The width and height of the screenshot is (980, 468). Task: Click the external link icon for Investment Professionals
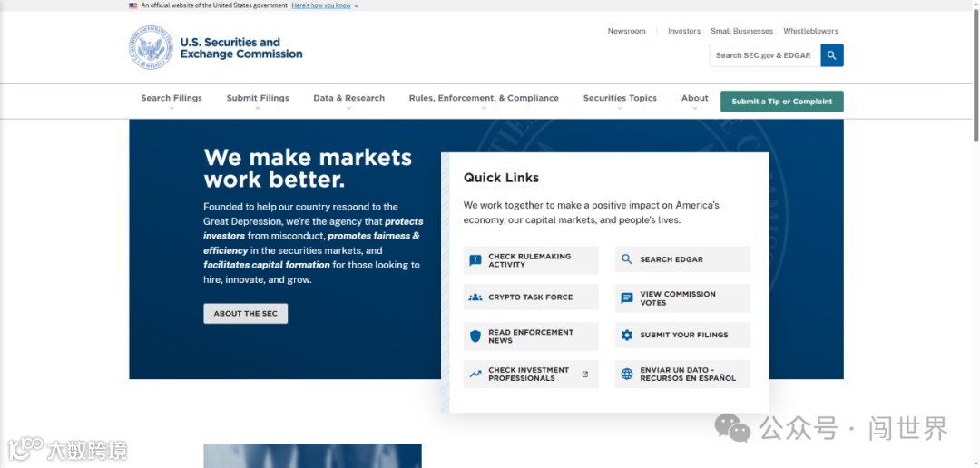pos(585,375)
